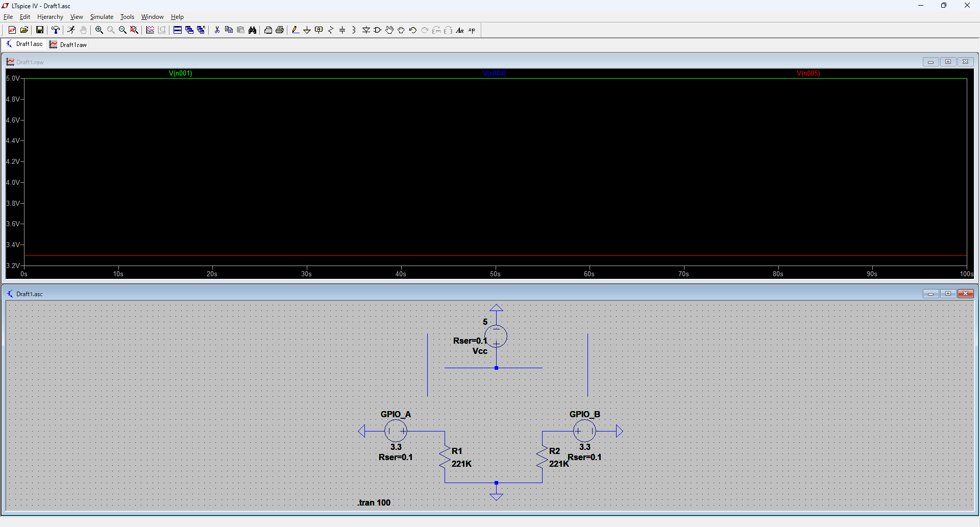Viewport: 980px width, 527px height.
Task: Click the .tran 100 directive text
Action: pos(374,502)
